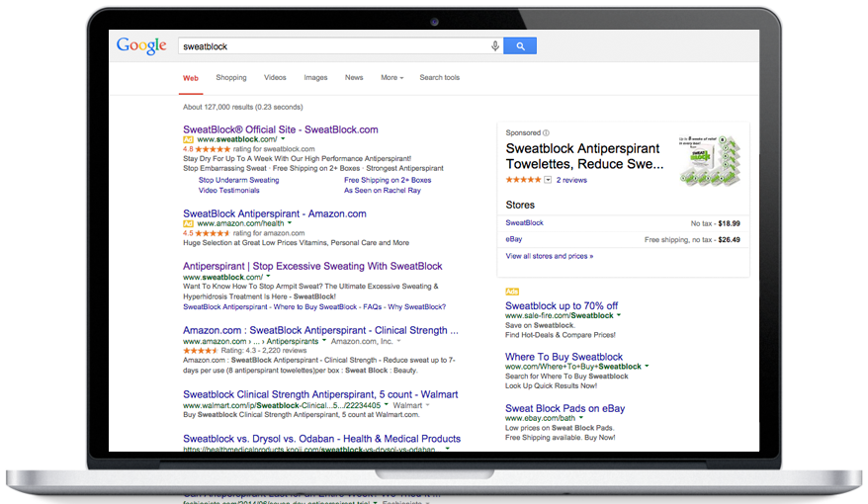The width and height of the screenshot is (868, 504).
Task: Open the 2 reviews link
Action: point(571,181)
